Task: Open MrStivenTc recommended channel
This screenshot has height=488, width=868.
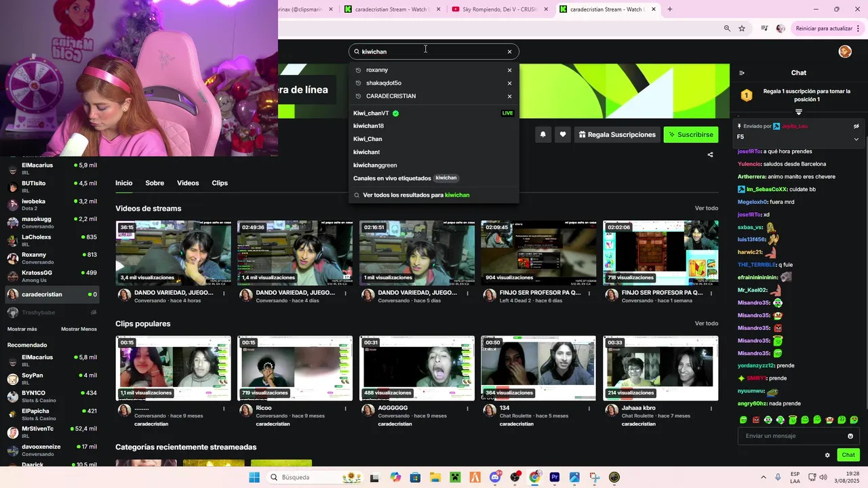Action: pos(52,432)
